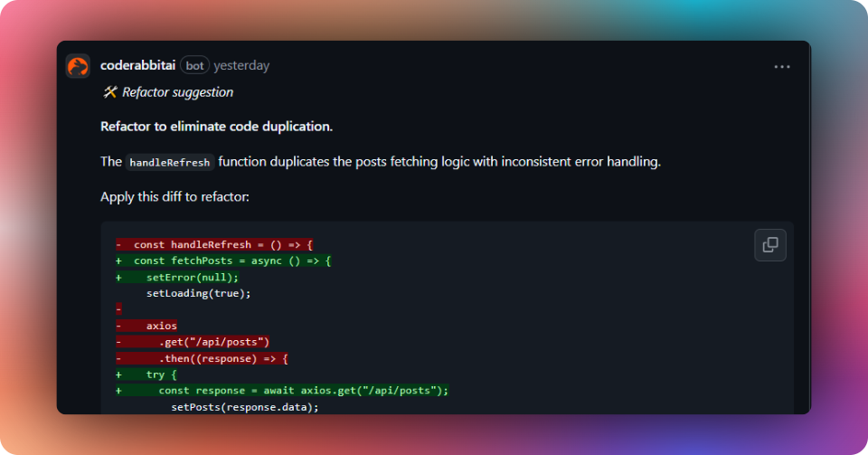The width and height of the screenshot is (868, 455).
Task: Click the removed axios diff line
Action: (161, 326)
